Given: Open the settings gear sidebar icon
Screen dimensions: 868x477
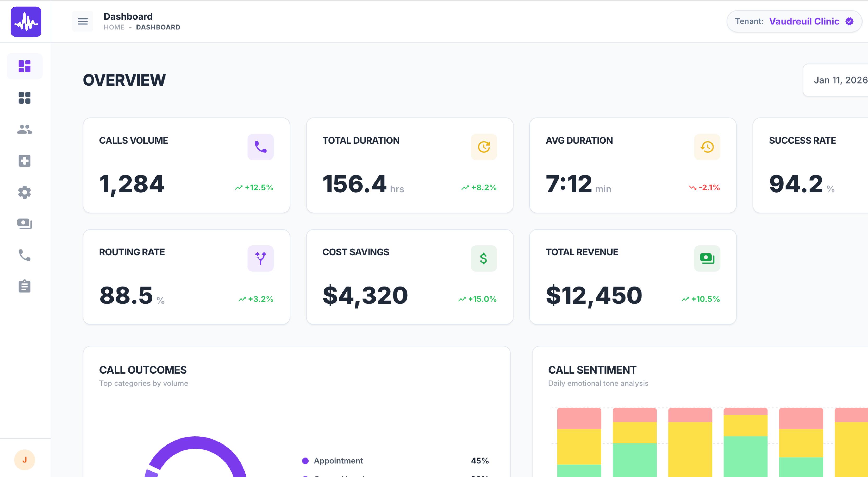Looking at the screenshot, I should [24, 192].
